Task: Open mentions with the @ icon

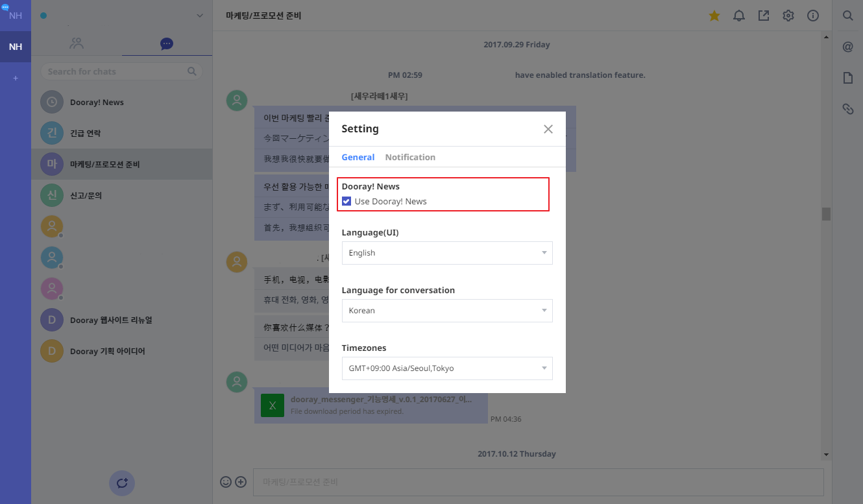Action: tap(847, 47)
